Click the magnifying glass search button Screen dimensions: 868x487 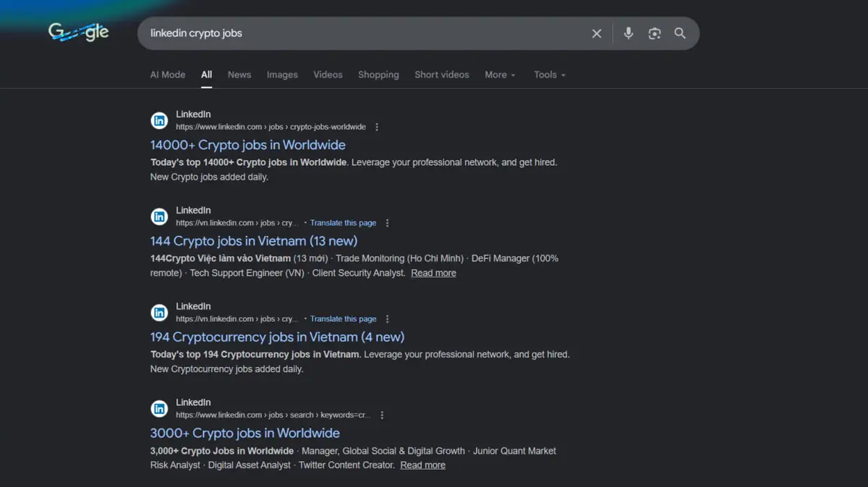680,33
